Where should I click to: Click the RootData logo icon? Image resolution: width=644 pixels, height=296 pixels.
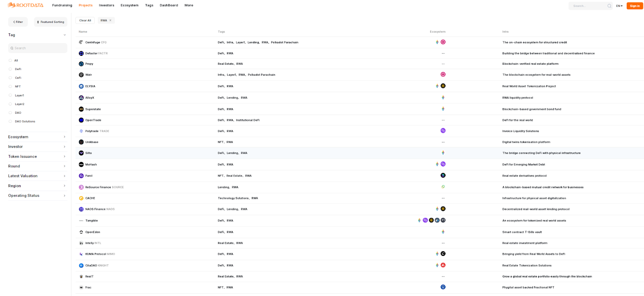coord(12,5)
